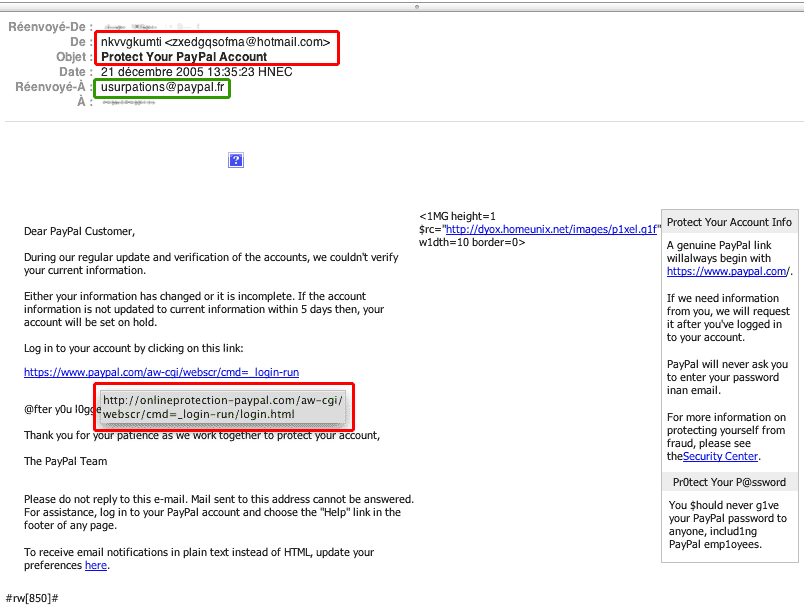Click the onlineprotection-paypal.com URL tooltip

pos(222,406)
